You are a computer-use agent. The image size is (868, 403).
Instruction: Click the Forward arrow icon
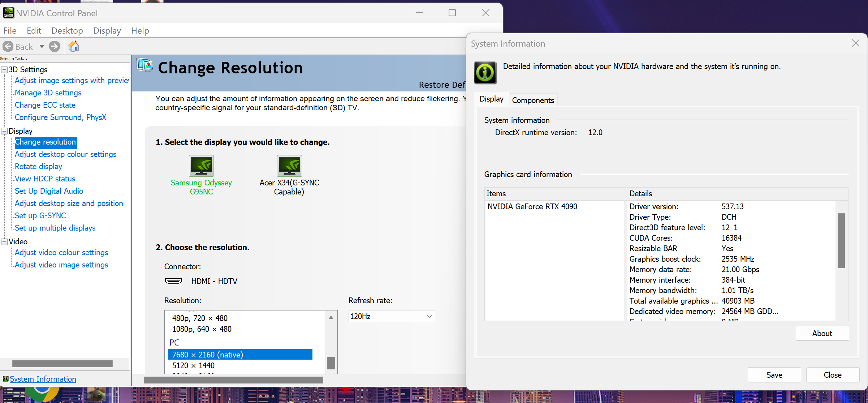[55, 47]
